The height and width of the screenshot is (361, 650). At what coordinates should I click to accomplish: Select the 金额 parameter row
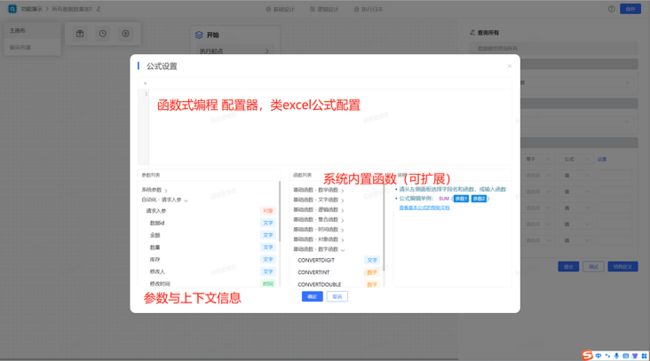(x=209, y=235)
